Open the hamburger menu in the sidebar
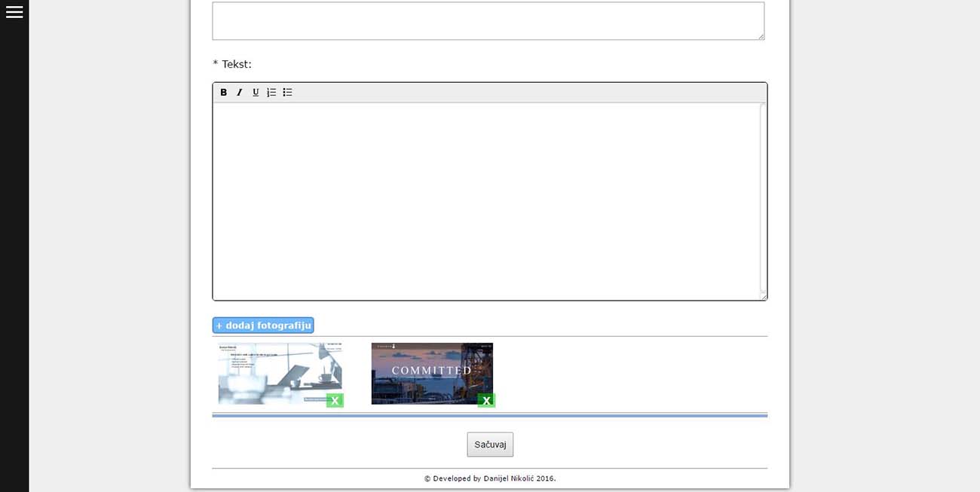Viewport: 980px width, 492px height. (x=14, y=12)
